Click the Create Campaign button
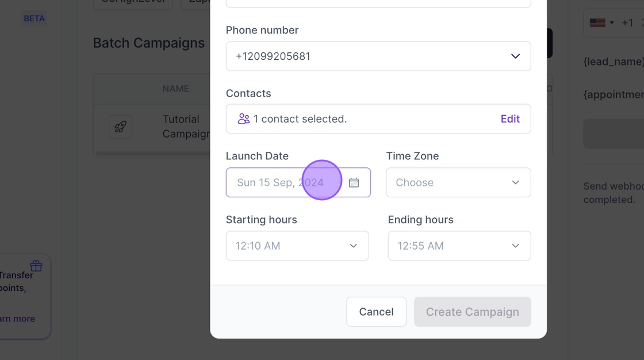The height and width of the screenshot is (360, 644). [472, 312]
